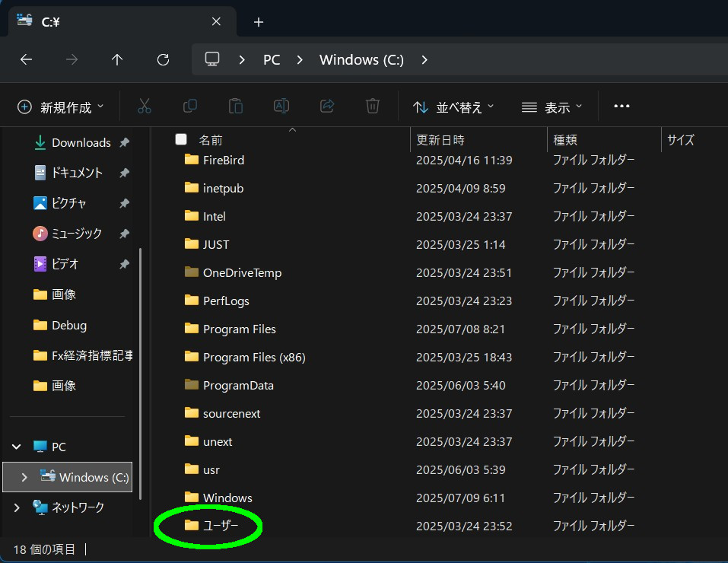
Task: Open ドキュメント in the sidebar
Action: point(77,173)
